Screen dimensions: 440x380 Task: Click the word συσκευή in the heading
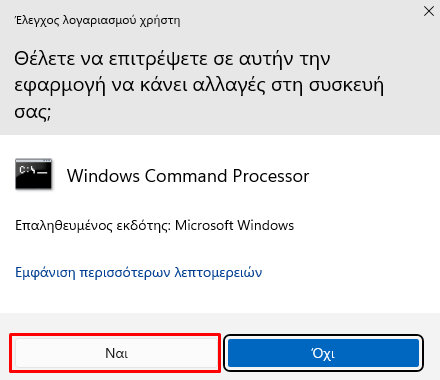tap(346, 86)
